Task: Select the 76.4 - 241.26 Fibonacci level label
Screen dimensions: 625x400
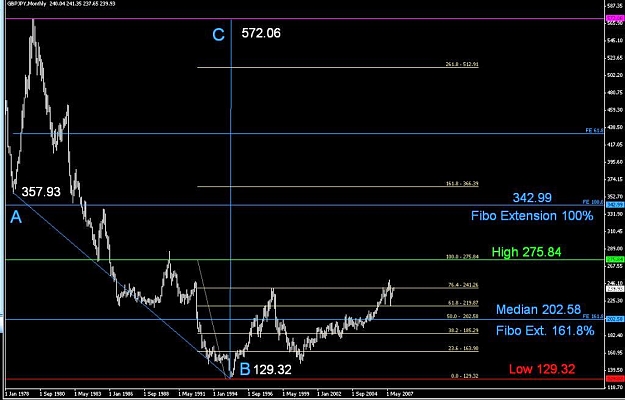Action: (x=462, y=285)
